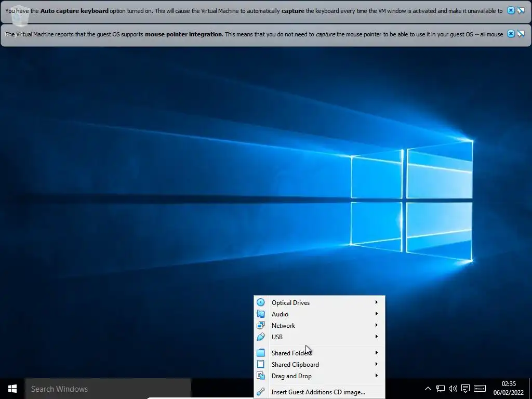Open the touch keyboard tray icon
This screenshot has height=399, width=532.
(480, 389)
